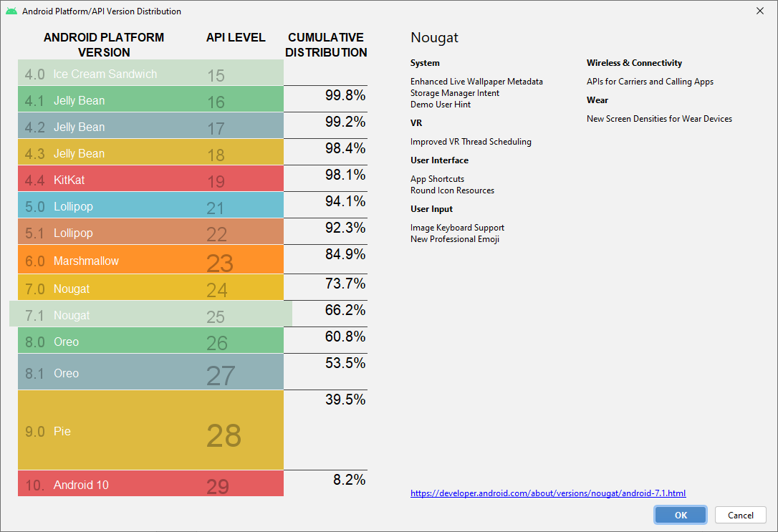Image resolution: width=778 pixels, height=532 pixels.
Task: Select the 8.1 Oreo row
Action: pos(150,372)
